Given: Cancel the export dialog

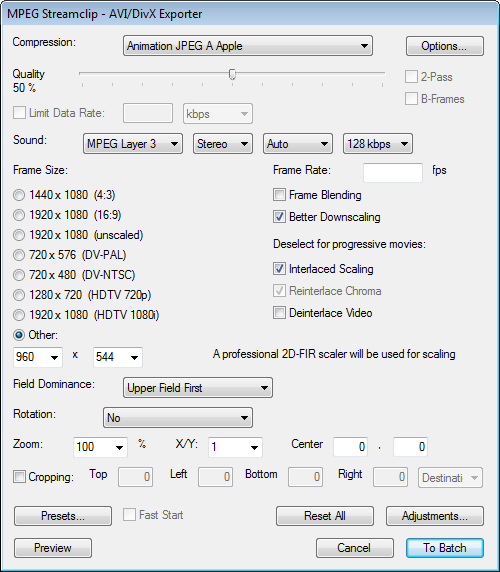Looking at the screenshot, I should 354,548.
